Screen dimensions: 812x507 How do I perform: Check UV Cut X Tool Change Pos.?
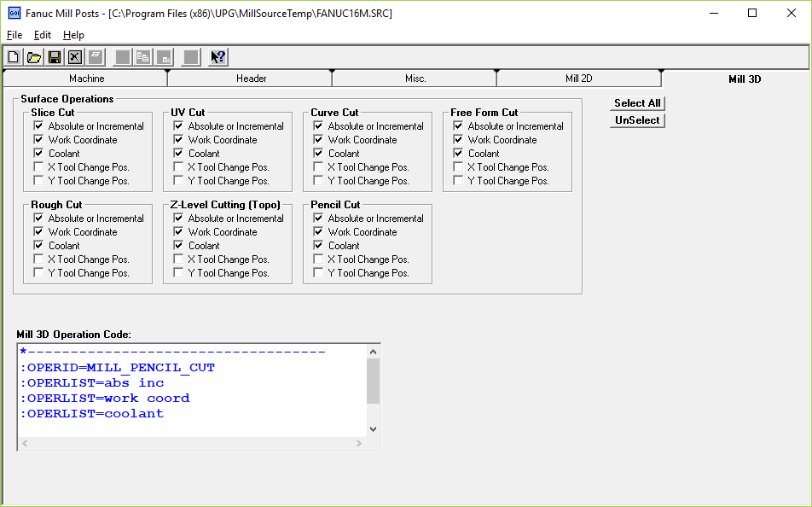coord(178,167)
